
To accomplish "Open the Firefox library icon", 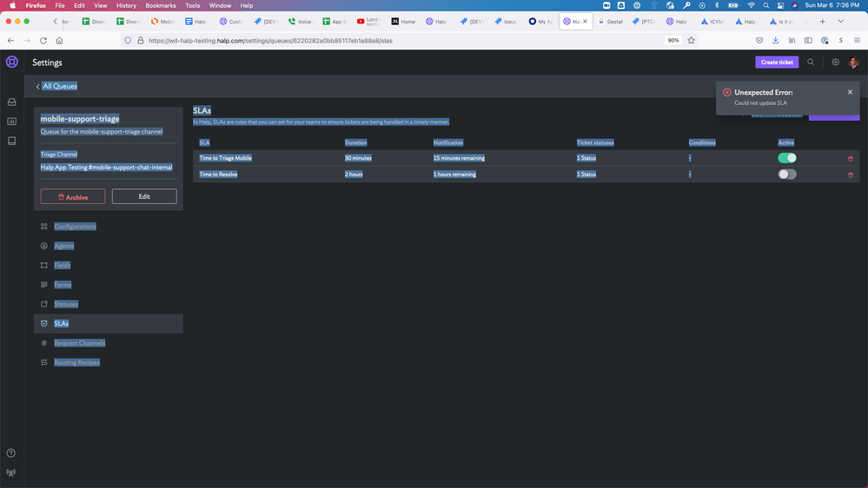I will point(792,41).
